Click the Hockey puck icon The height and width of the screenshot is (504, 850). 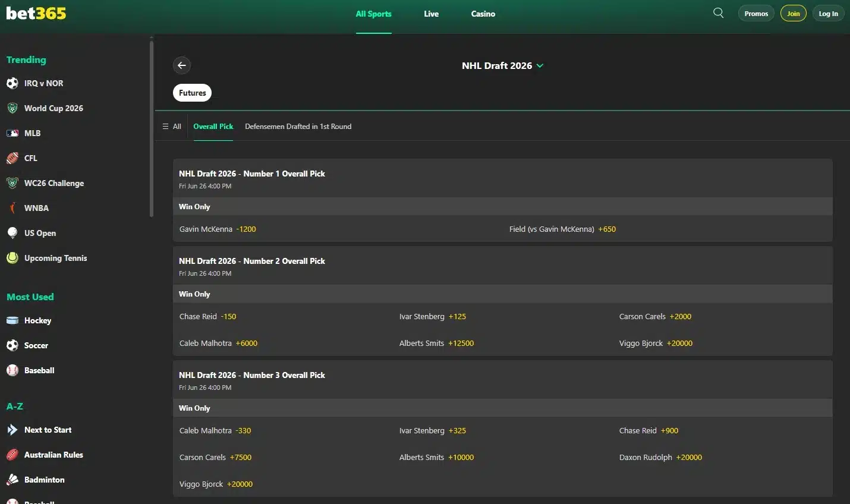[x=12, y=320]
